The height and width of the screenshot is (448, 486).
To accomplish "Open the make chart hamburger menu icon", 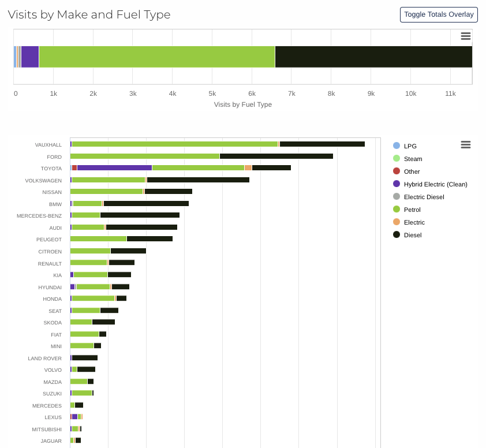I will [x=465, y=145].
